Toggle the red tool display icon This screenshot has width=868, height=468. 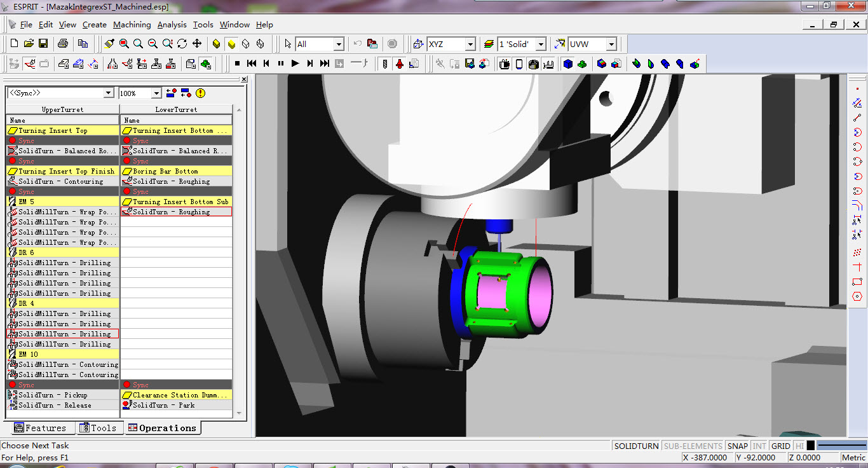400,64
